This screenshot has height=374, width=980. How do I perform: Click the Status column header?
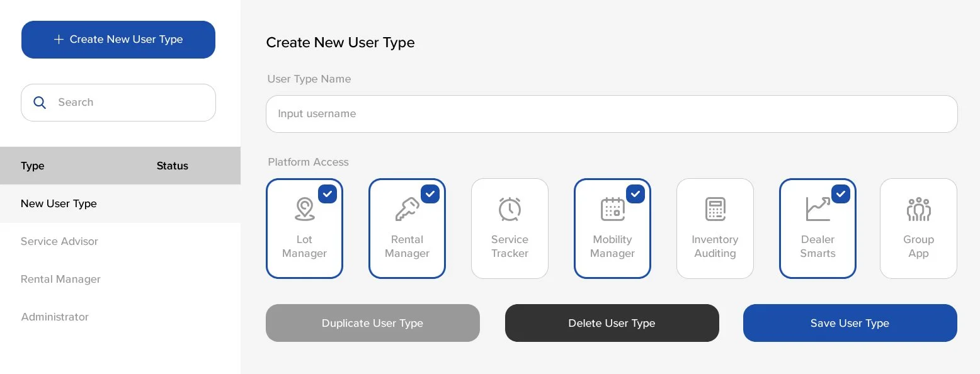click(173, 166)
